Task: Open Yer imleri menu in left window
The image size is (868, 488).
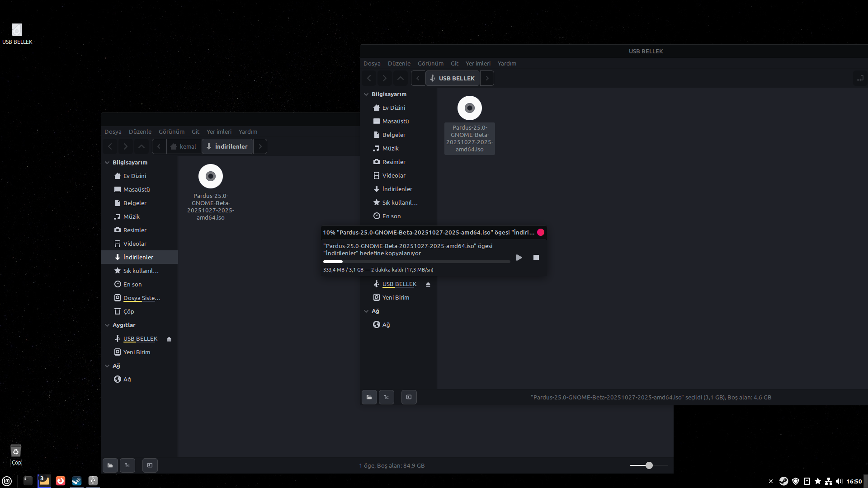Action: (x=219, y=132)
